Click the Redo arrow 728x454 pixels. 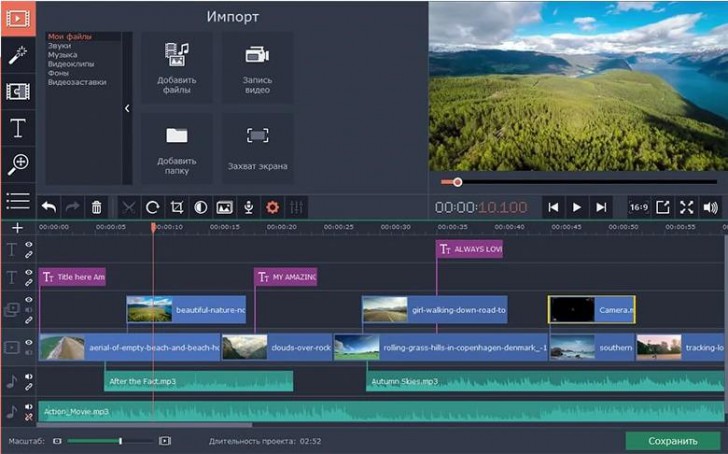coord(72,207)
